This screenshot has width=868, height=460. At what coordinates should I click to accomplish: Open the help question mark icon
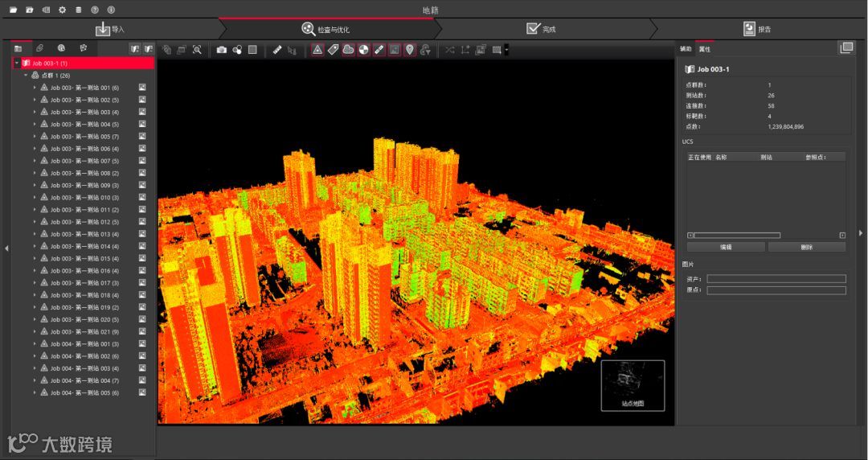(x=95, y=10)
